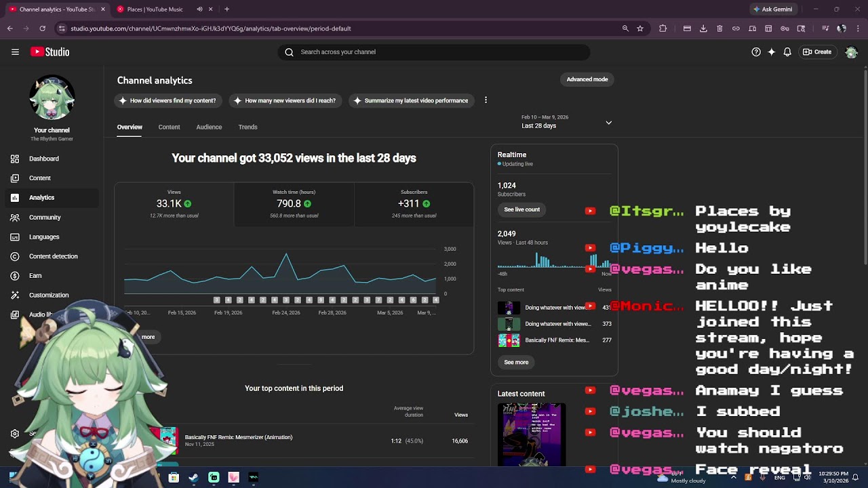The image size is (868, 488).
Task: Click the Settings gear in sidebar
Action: point(15,434)
